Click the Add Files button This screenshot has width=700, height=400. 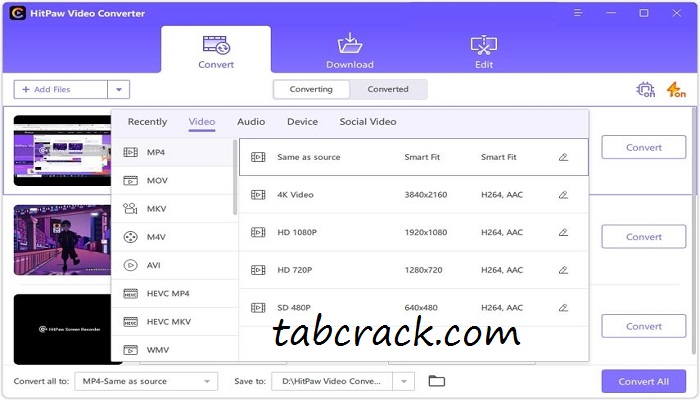[x=61, y=89]
